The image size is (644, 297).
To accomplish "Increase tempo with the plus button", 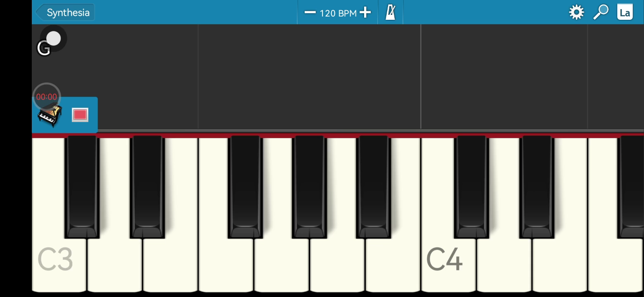I will coord(365,12).
